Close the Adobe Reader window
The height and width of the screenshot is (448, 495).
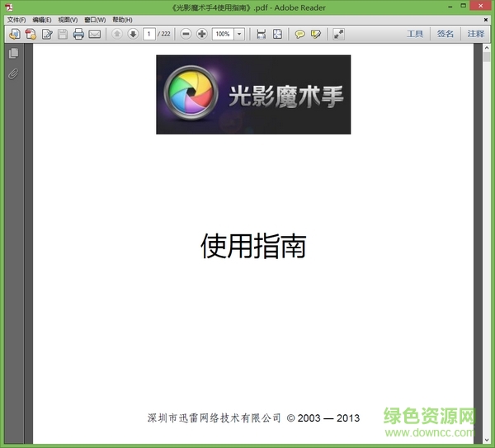(481, 6)
